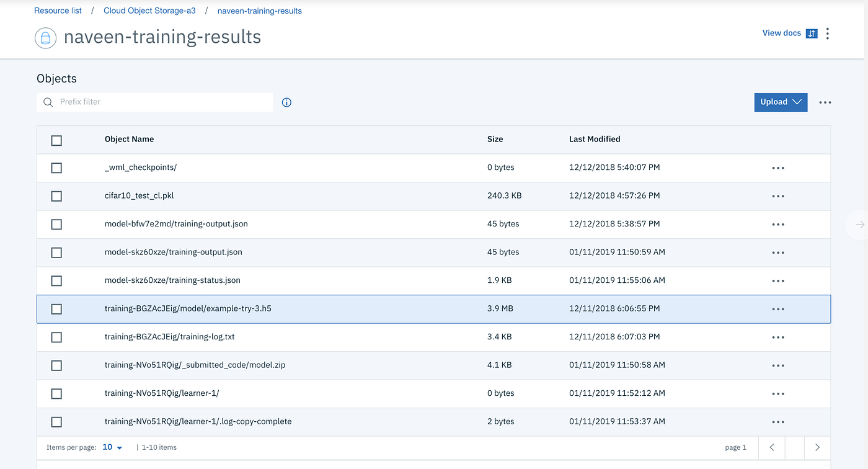Expand the right side panel arrow
The height and width of the screenshot is (469, 868).
[860, 225]
